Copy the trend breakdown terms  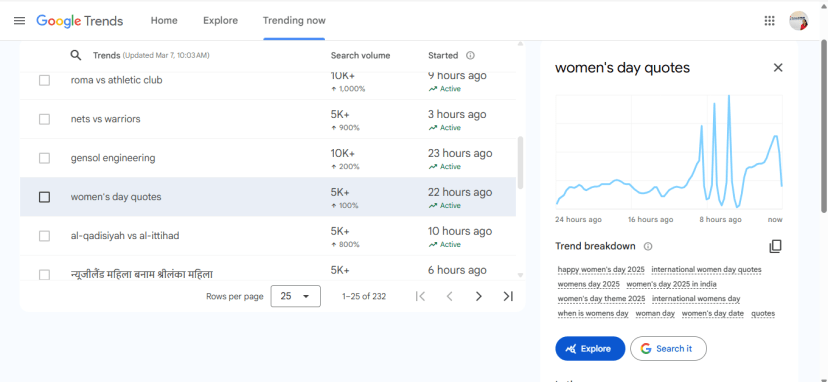(775, 246)
